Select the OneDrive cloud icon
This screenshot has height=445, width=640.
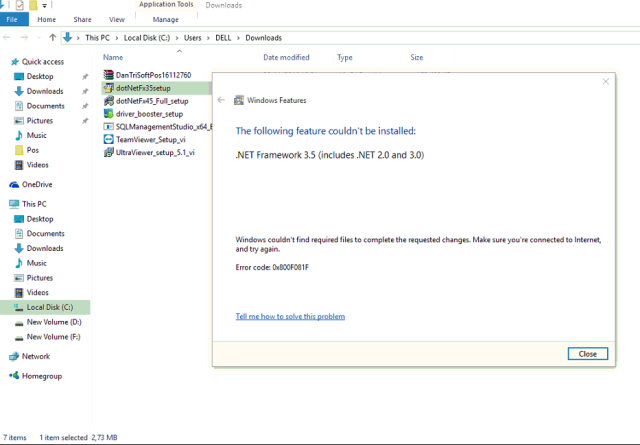point(14,185)
